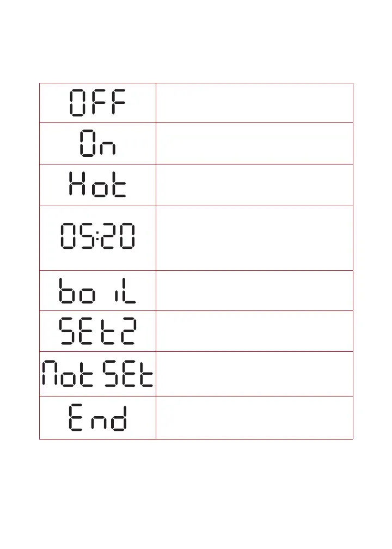
Task: Click the Not SEt display symbol
Action: pyautogui.click(x=97, y=373)
